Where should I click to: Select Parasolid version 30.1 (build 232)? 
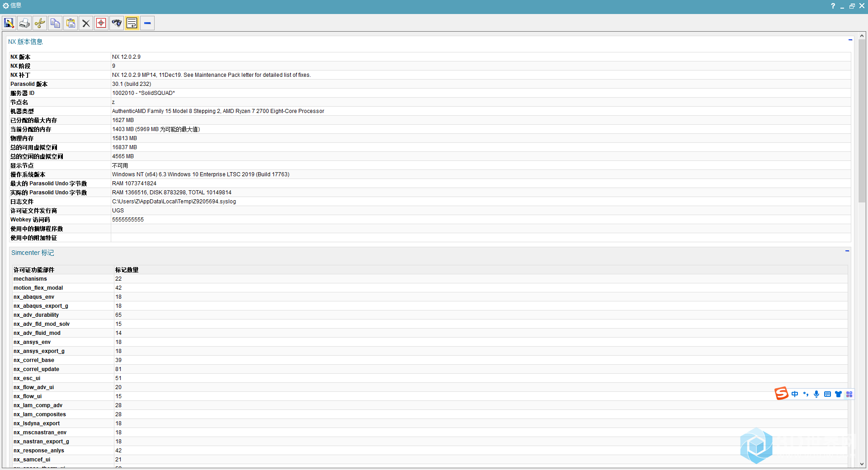[x=132, y=84]
